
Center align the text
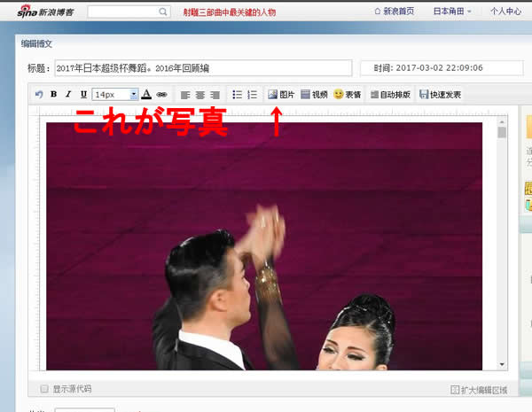[199, 94]
